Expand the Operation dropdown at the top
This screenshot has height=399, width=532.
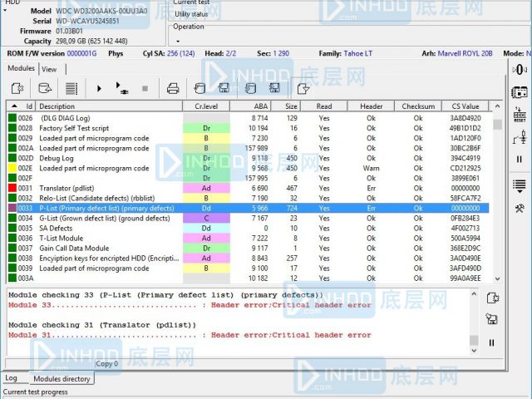coord(176,39)
